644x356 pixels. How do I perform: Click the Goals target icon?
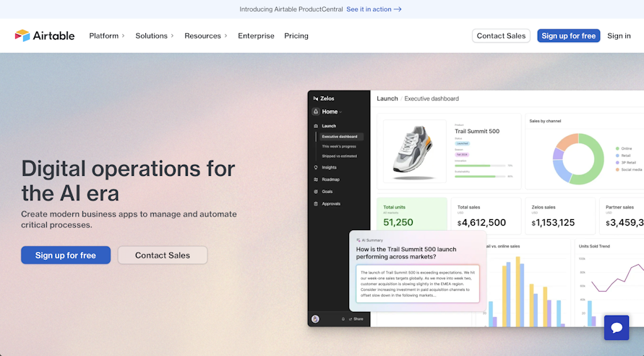[x=316, y=192]
